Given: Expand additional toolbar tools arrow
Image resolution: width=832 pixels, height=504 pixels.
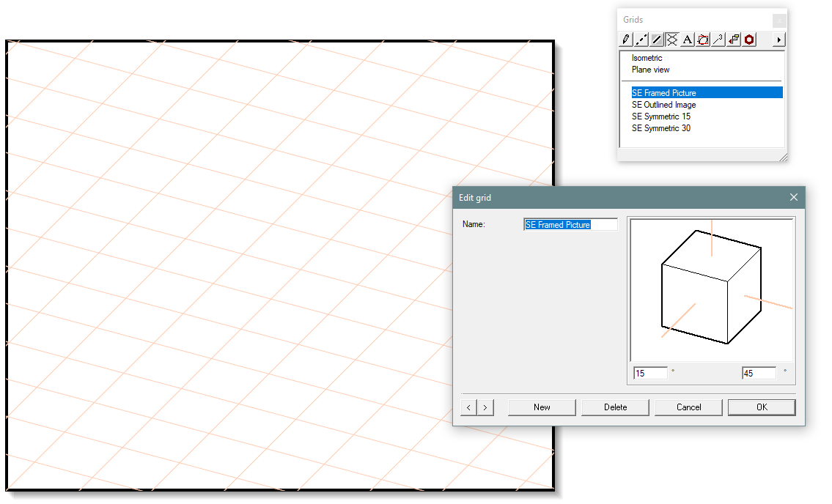Looking at the screenshot, I should coord(778,39).
